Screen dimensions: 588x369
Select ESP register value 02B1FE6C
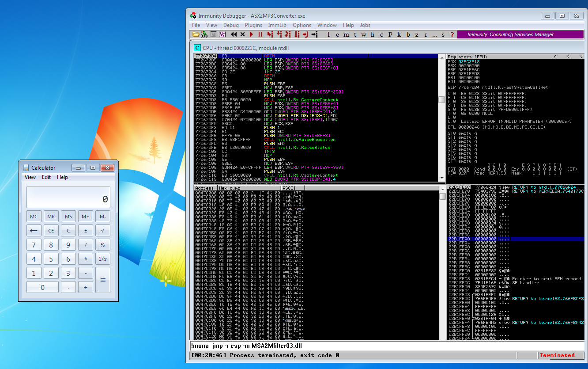[468, 70]
